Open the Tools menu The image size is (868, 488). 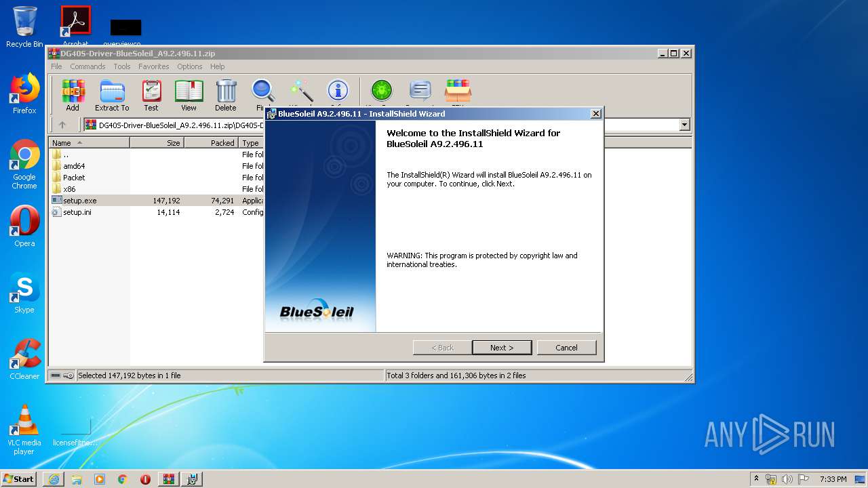pyautogui.click(x=122, y=66)
